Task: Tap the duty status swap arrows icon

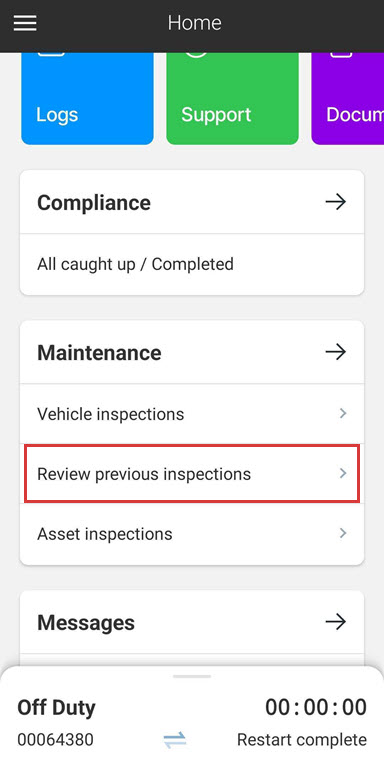Action: coord(174,740)
